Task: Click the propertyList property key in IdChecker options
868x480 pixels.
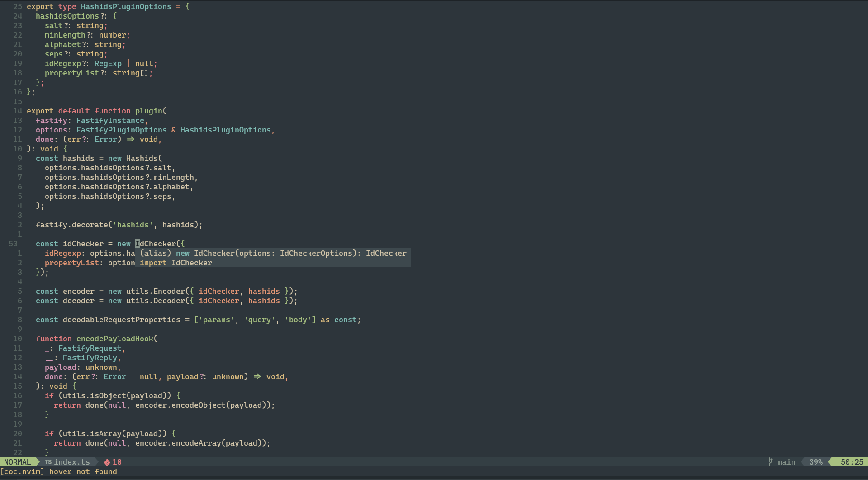Action: click(x=72, y=263)
